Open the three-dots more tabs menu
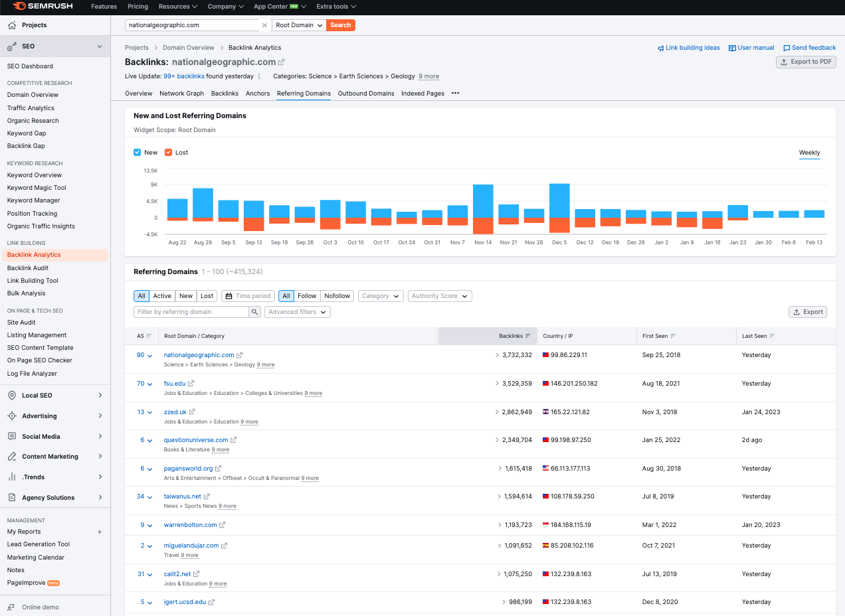This screenshot has height=616, width=845. point(455,94)
